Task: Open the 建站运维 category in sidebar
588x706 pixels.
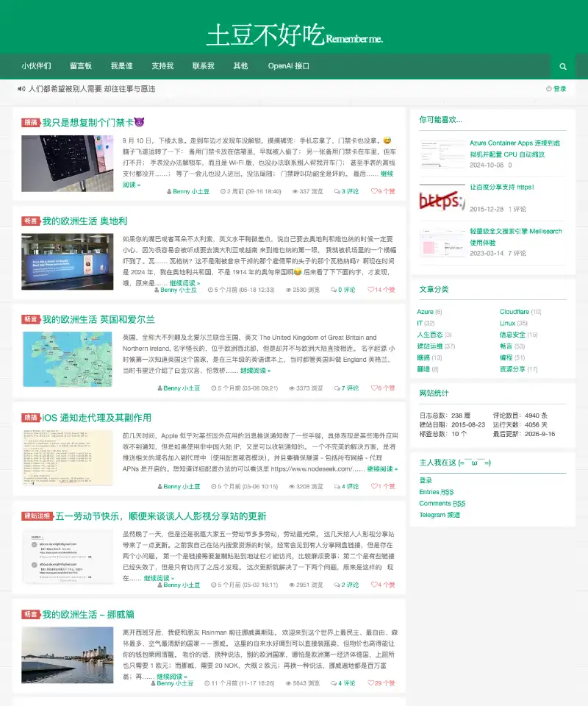Action: [x=430, y=346]
